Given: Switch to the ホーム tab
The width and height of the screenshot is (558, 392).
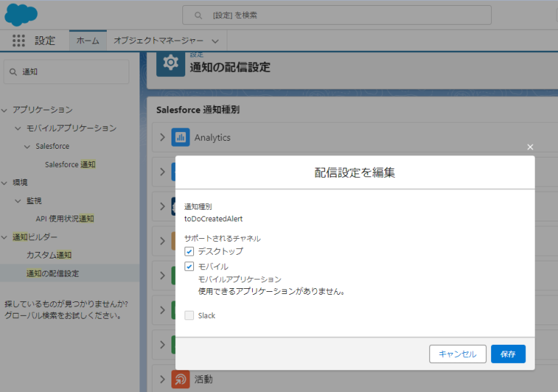Looking at the screenshot, I should coord(88,41).
